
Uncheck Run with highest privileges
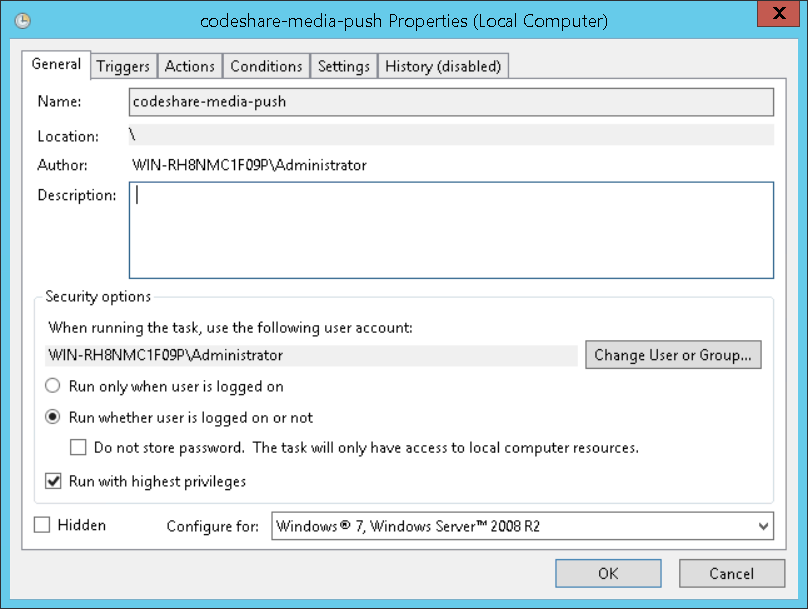[x=53, y=481]
